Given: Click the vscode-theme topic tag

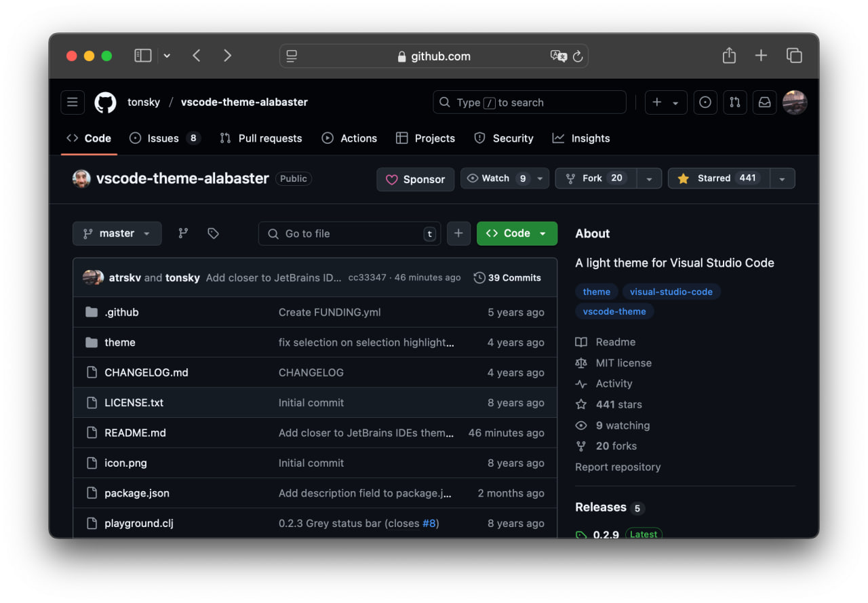Looking at the screenshot, I should pyautogui.click(x=614, y=311).
